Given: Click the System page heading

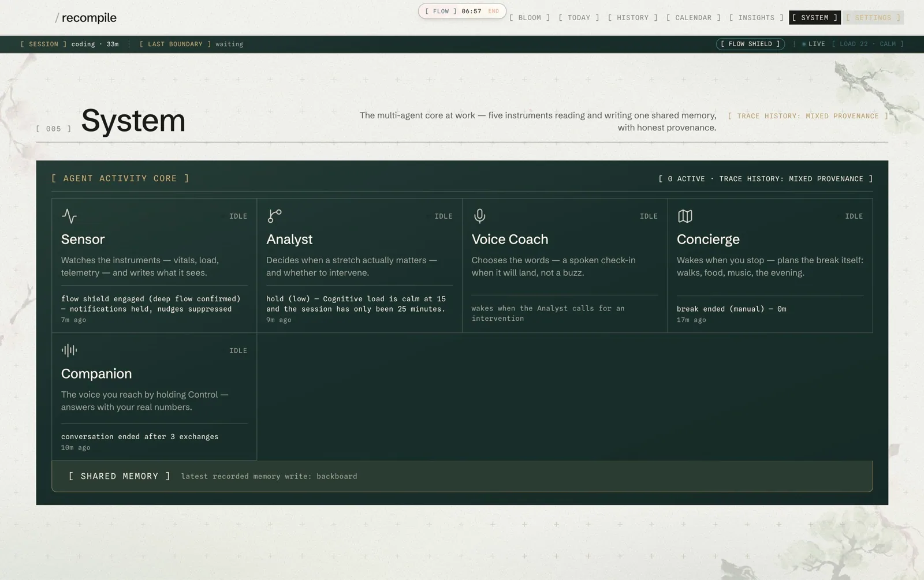Looking at the screenshot, I should [133, 120].
